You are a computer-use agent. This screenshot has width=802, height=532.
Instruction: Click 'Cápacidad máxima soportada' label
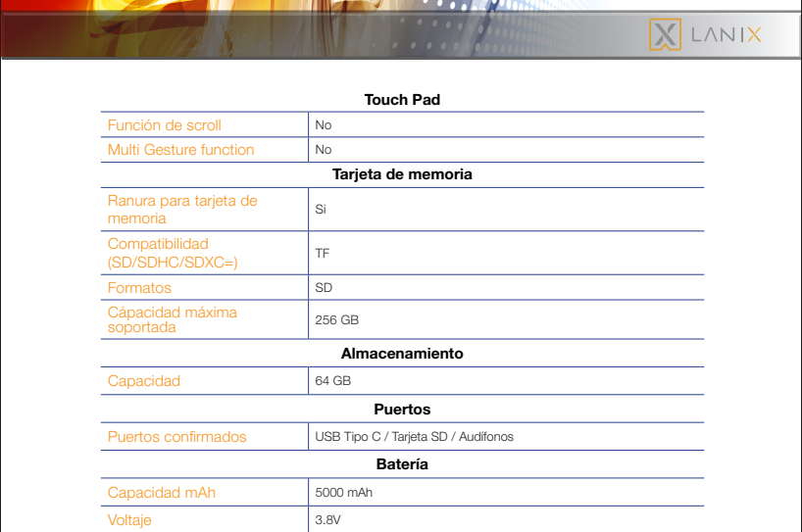[x=172, y=319]
